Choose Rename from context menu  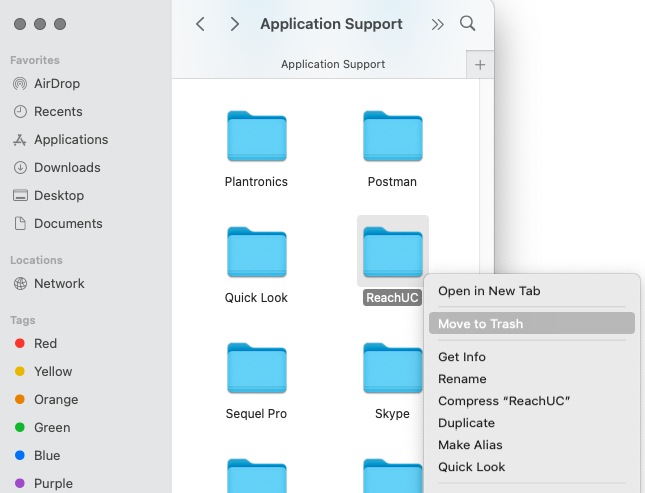click(462, 379)
